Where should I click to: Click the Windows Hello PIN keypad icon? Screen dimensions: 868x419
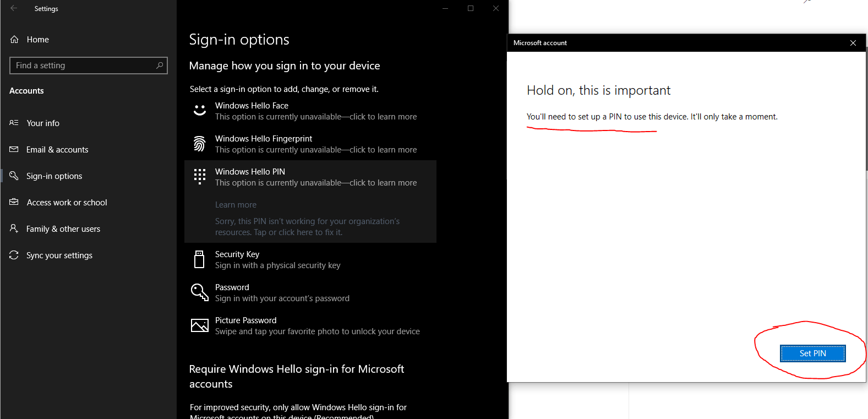tap(200, 177)
